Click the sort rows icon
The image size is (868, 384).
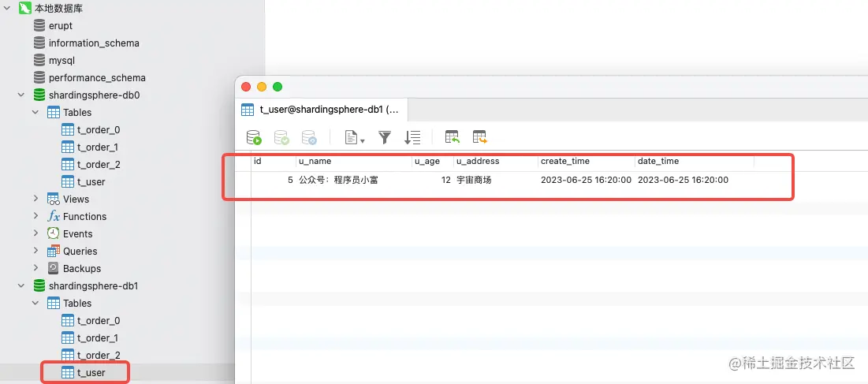(x=412, y=137)
